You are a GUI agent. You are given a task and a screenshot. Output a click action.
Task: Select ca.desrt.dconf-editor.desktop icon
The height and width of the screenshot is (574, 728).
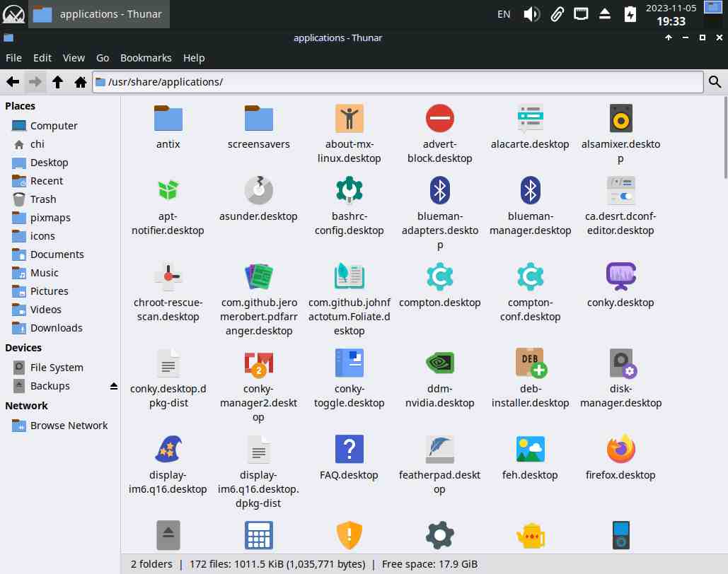[620, 190]
